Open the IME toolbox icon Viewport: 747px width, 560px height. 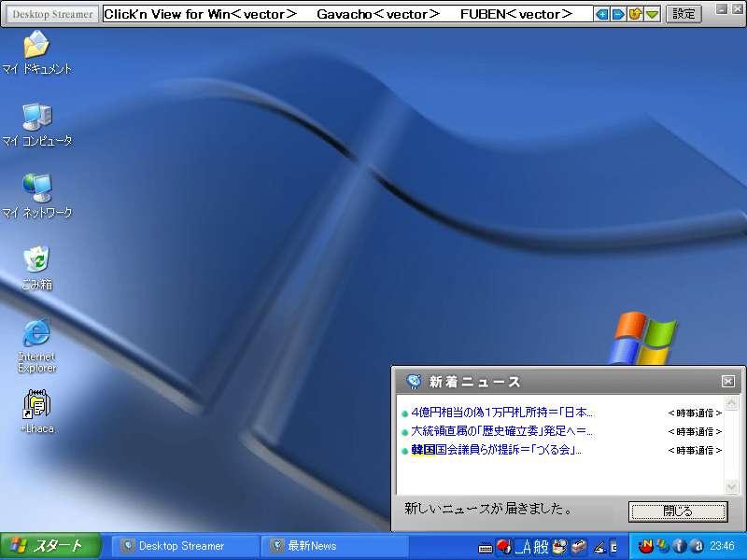(578, 547)
